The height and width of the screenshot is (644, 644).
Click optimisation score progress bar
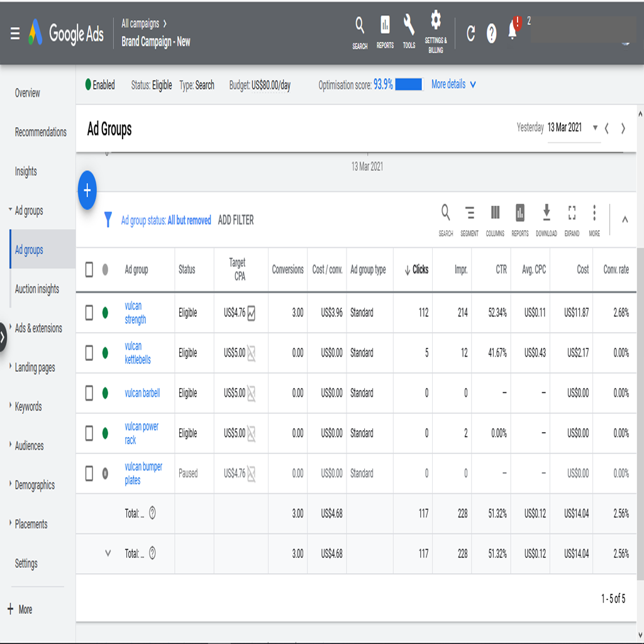click(x=409, y=84)
